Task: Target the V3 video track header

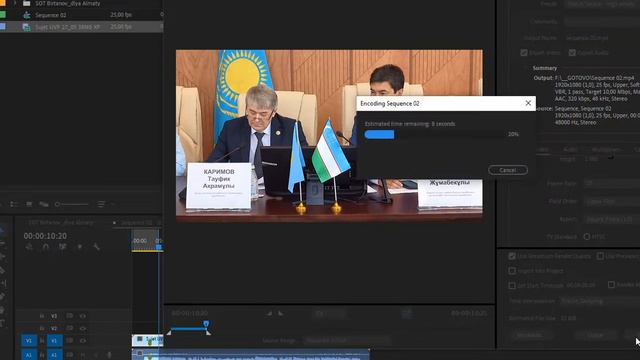Action: [x=54, y=316]
